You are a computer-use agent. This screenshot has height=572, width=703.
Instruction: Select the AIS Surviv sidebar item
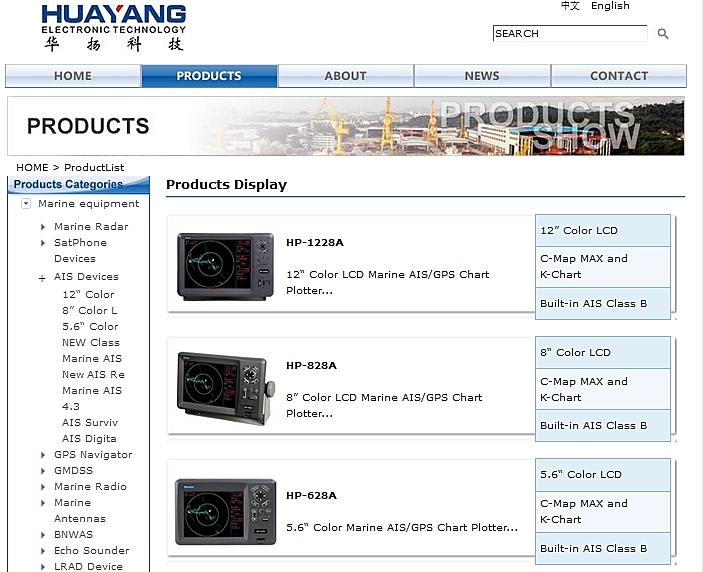(x=90, y=423)
